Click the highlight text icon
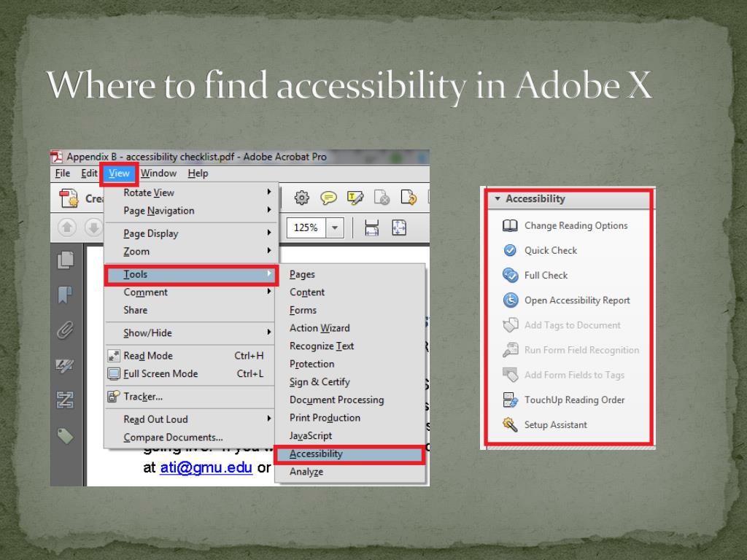Image resolution: width=747 pixels, height=560 pixels. tap(355, 197)
